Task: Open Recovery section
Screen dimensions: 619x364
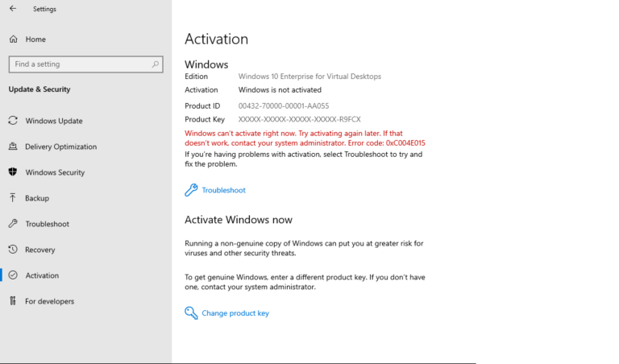Action: (39, 250)
